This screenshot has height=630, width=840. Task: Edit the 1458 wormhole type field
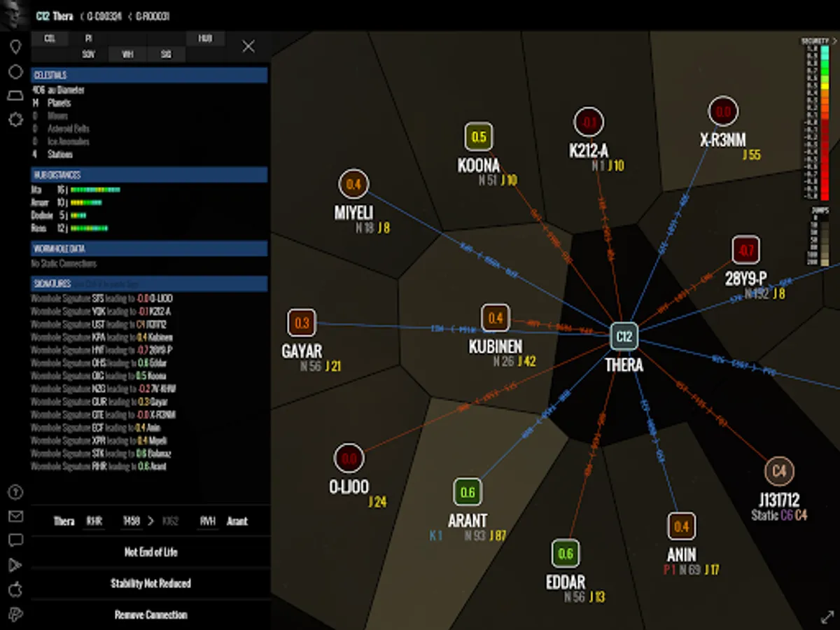(x=131, y=521)
